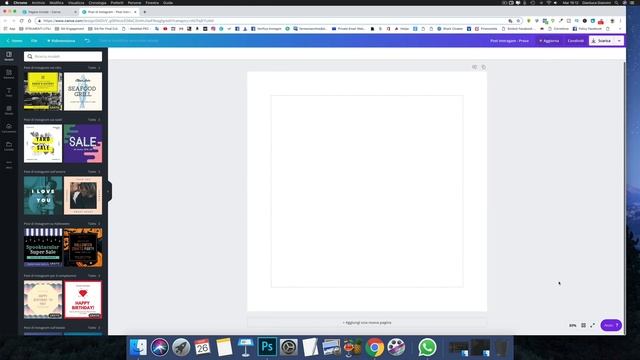The width and height of the screenshot is (640, 360).
Task: Open the Elementi sidebar icon
Action: click(x=9, y=74)
